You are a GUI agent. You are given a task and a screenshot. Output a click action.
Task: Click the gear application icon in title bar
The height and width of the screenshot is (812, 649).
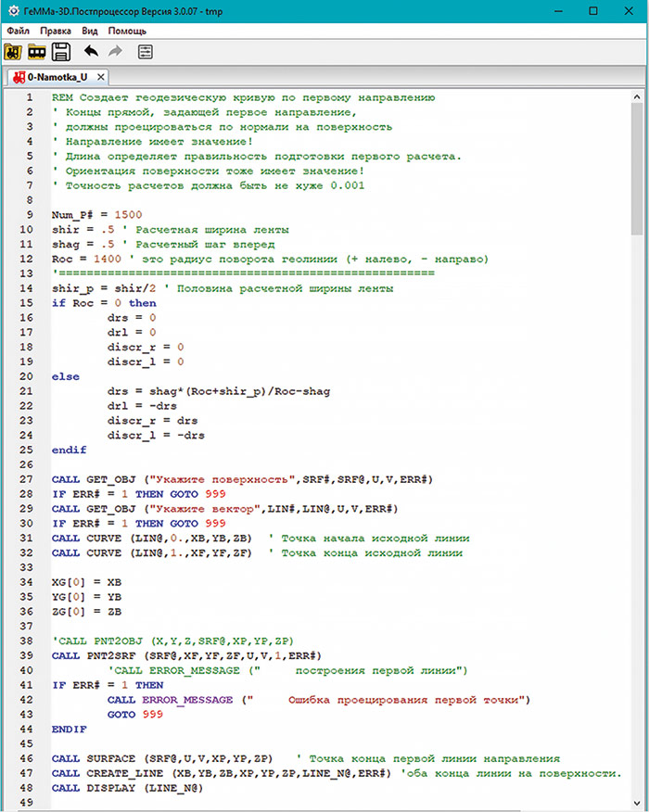coord(14,11)
